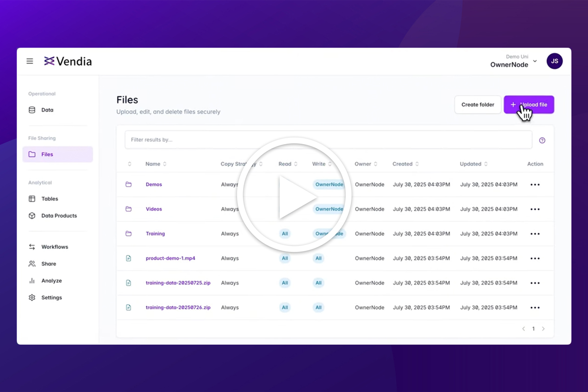The height and width of the screenshot is (392, 588).
Task: Open the training-data-20250726.zip file link
Action: 178,308
